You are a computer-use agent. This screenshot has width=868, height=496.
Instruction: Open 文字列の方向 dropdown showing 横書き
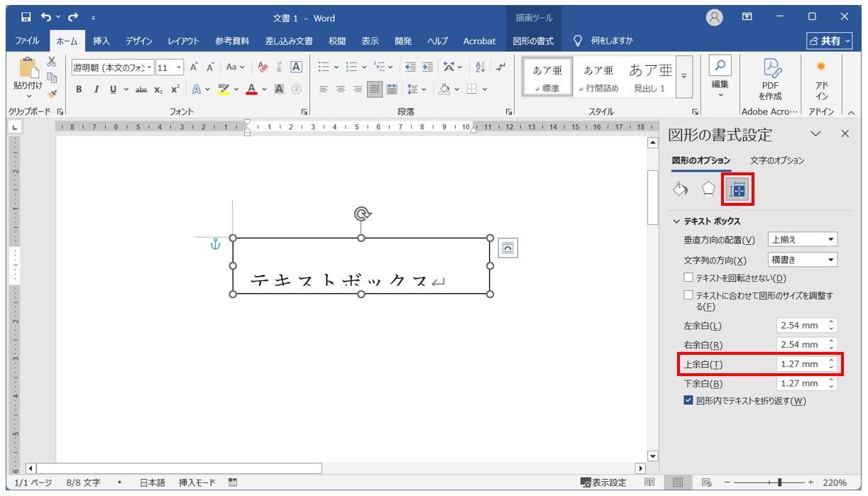[803, 260]
